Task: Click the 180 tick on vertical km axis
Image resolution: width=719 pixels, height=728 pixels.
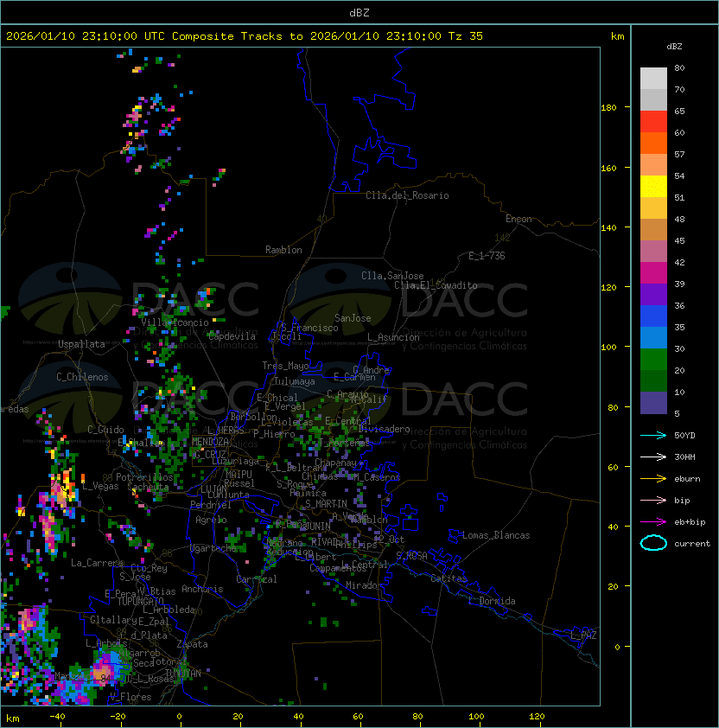Action: [608, 108]
